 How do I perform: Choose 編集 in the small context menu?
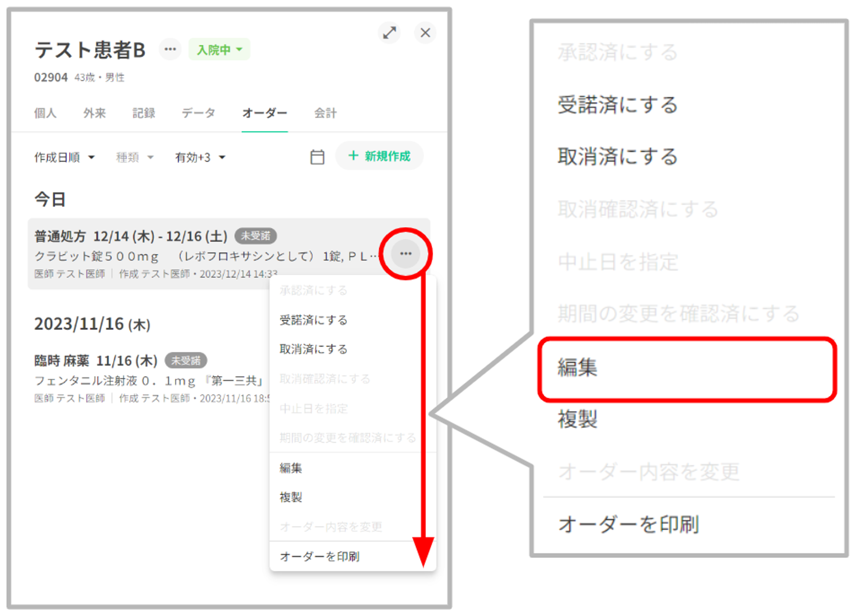(291, 468)
